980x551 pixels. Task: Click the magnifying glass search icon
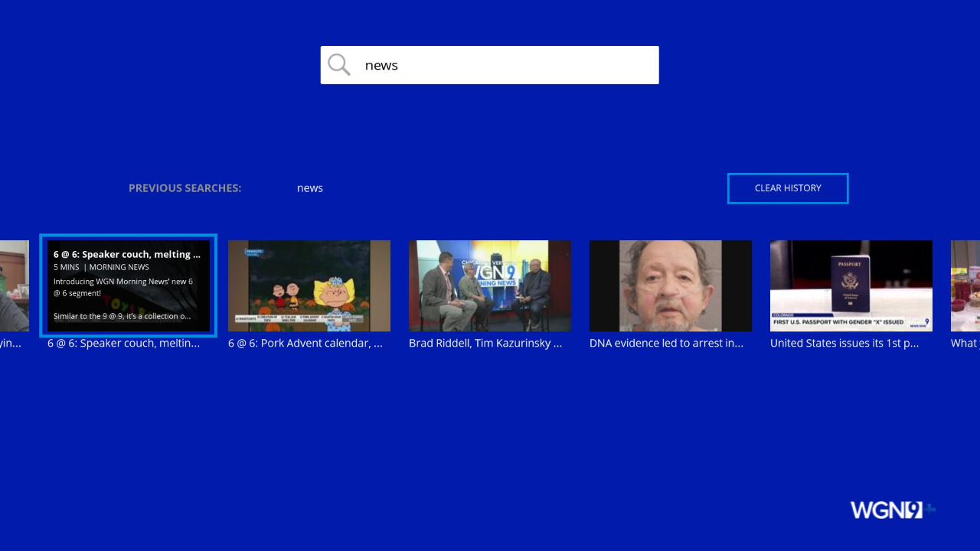pos(338,64)
